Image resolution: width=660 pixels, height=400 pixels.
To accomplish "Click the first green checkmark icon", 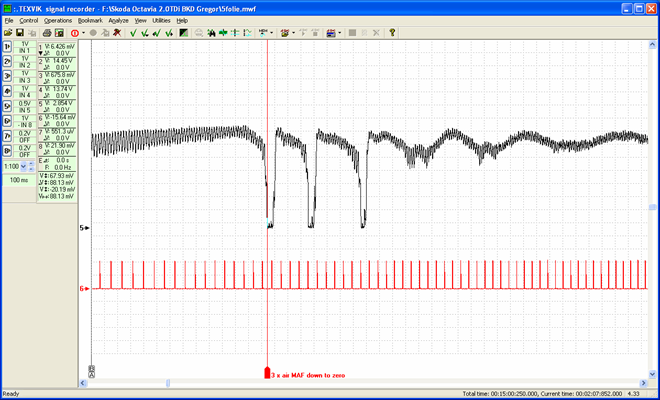I will [133, 32].
